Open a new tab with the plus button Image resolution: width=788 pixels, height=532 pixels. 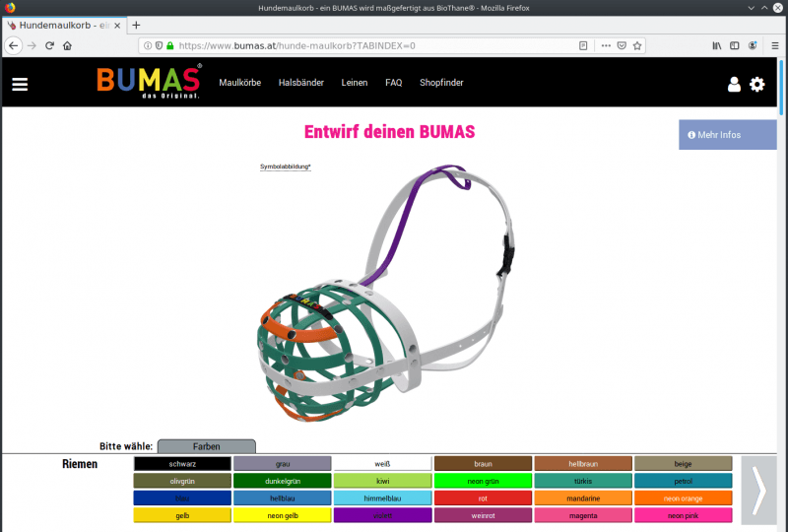[x=136, y=26]
